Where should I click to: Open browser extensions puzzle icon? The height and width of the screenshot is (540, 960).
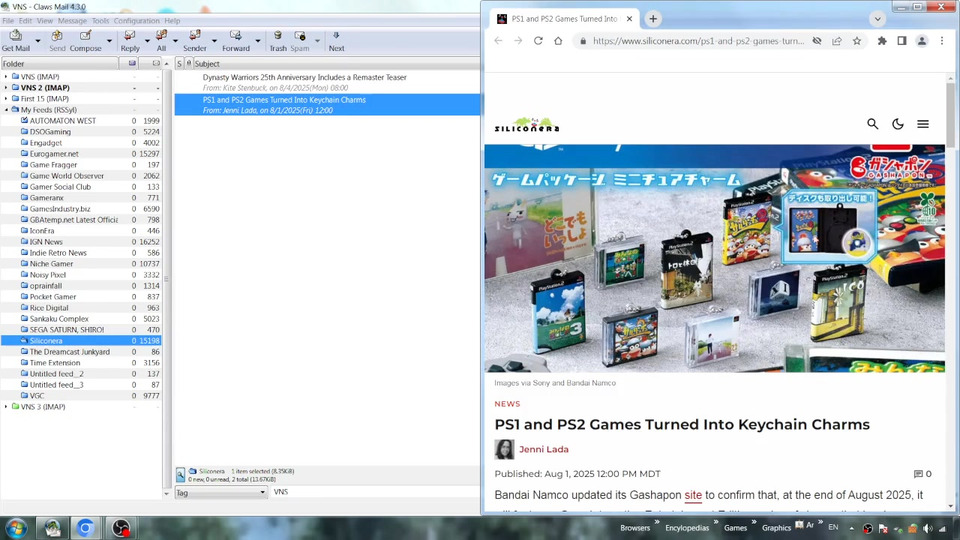pyautogui.click(x=882, y=41)
